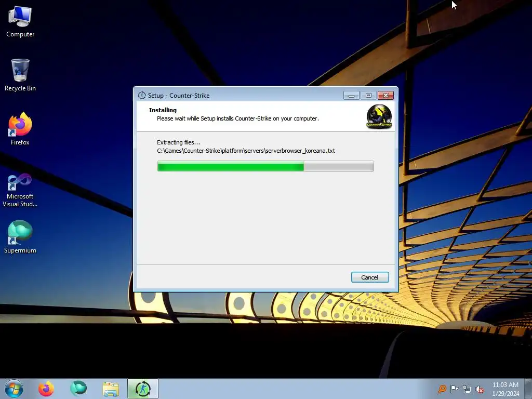
Task: Click the serverbrowser_koreana.txt file path
Action: point(246,151)
